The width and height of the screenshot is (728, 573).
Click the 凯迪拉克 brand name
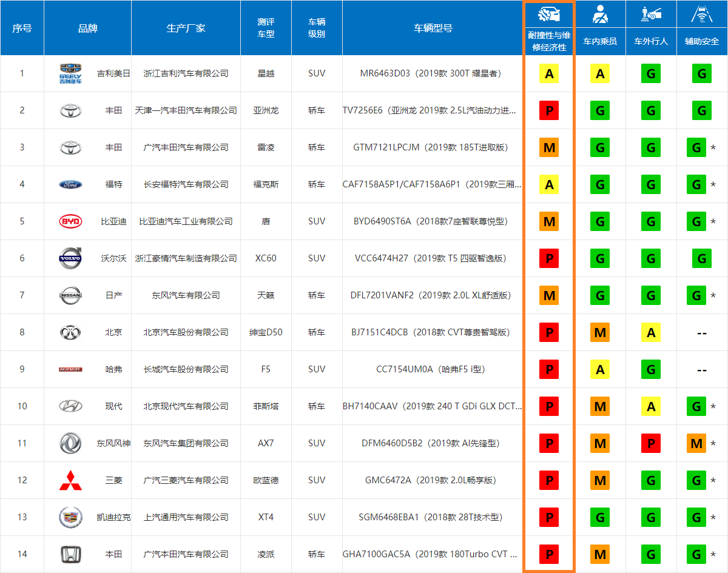tap(113, 517)
